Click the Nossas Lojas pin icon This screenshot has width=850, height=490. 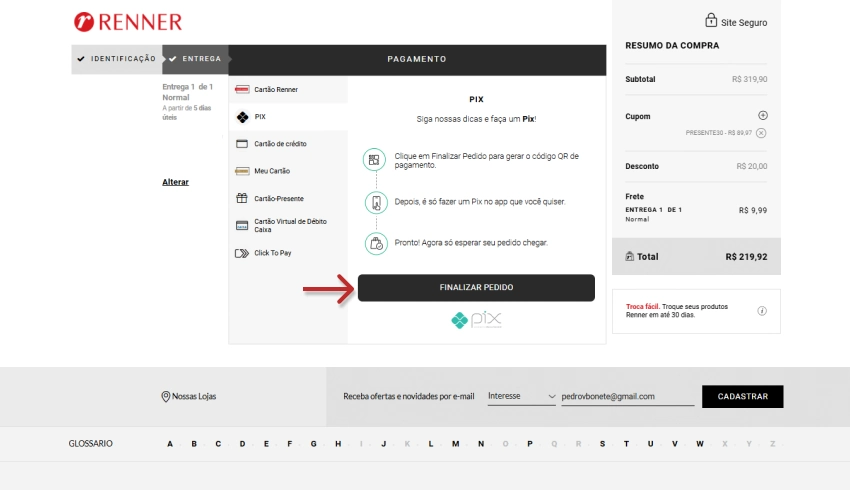click(x=166, y=397)
